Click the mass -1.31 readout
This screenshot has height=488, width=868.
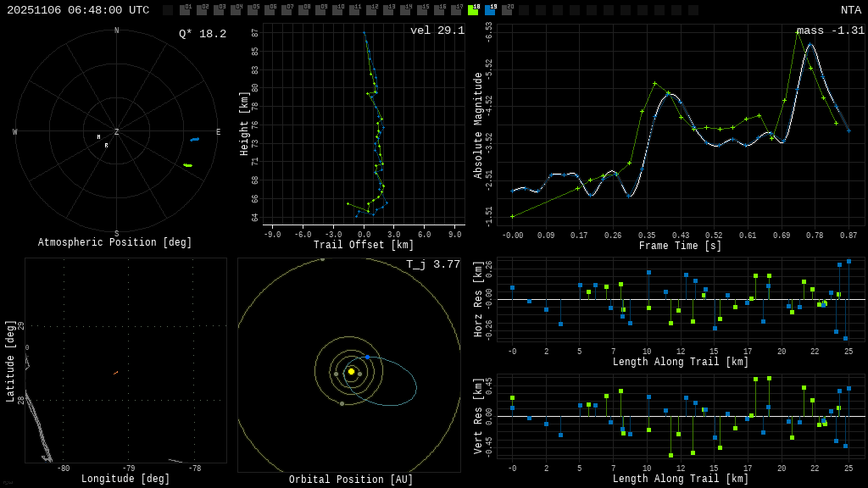[x=831, y=30]
